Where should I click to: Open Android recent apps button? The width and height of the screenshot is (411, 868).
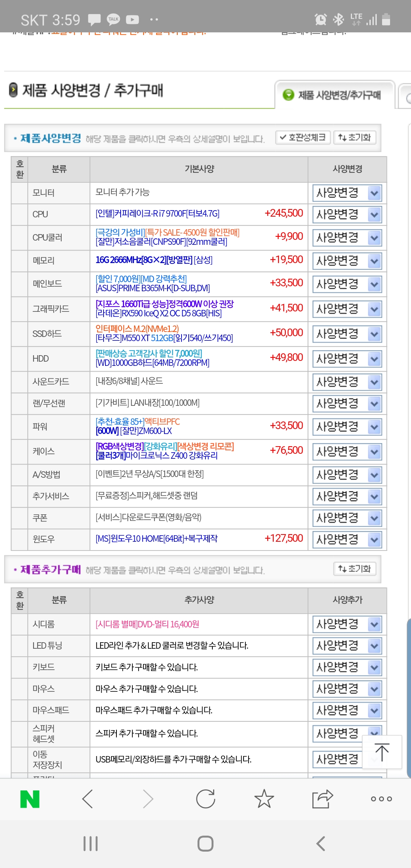point(91,844)
